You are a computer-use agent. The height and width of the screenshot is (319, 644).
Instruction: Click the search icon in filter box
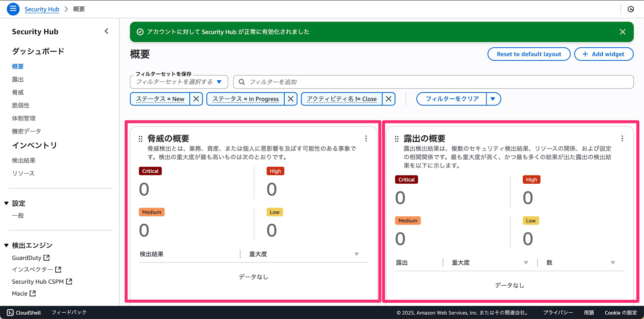point(241,82)
